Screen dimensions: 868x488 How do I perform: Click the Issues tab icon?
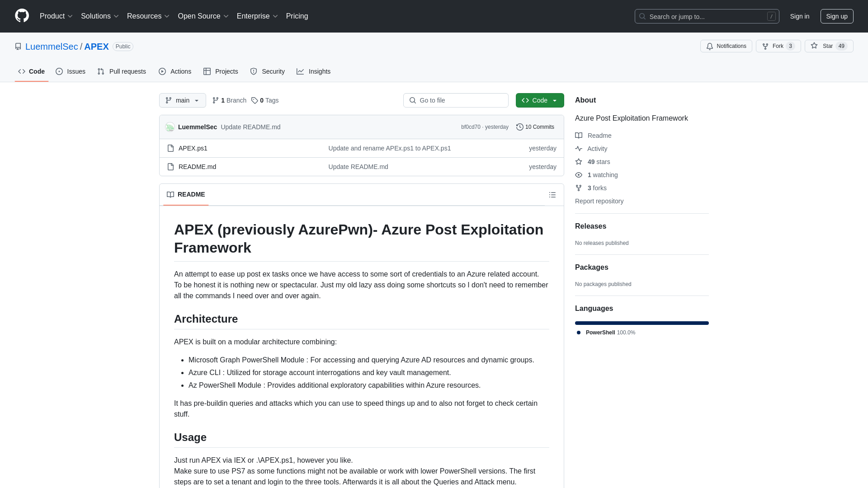click(x=59, y=71)
